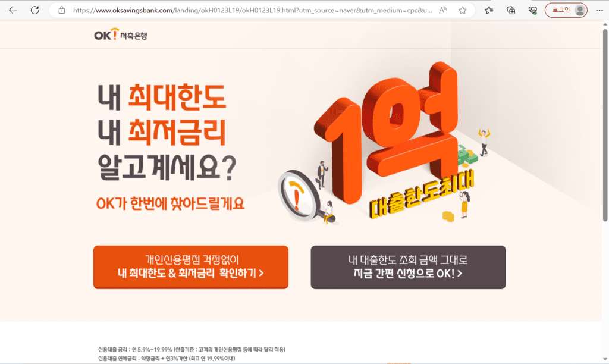
Task: Click the URL address field
Action: pos(252,11)
